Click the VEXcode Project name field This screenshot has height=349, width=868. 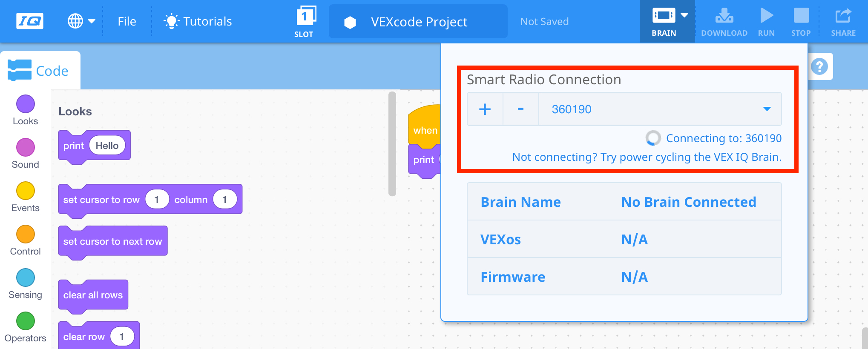click(418, 22)
